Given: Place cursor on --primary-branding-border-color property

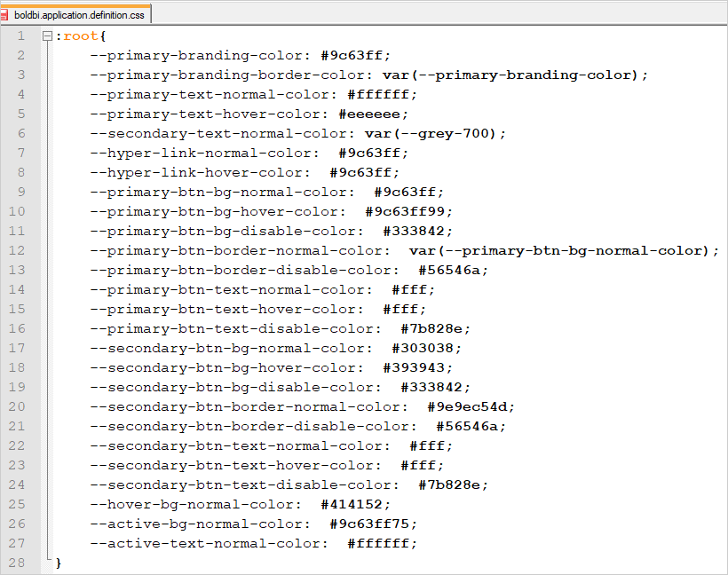Looking at the screenshot, I should click(x=231, y=75).
